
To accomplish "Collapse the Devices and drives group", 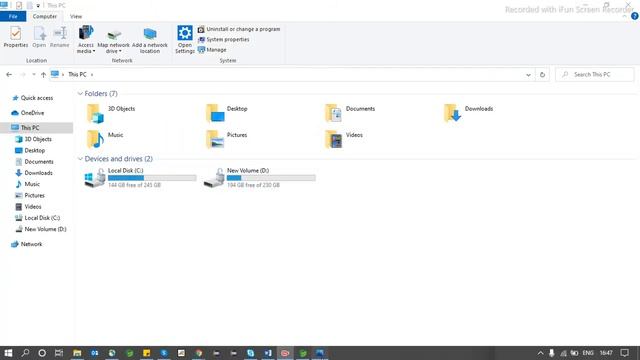I will pyautogui.click(x=80, y=159).
